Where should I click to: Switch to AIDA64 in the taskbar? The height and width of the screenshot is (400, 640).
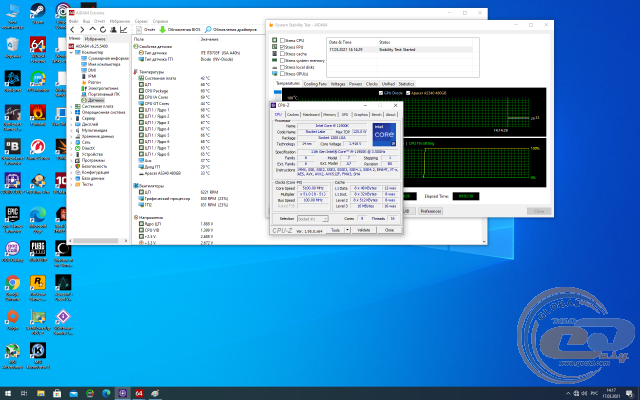click(x=139, y=393)
